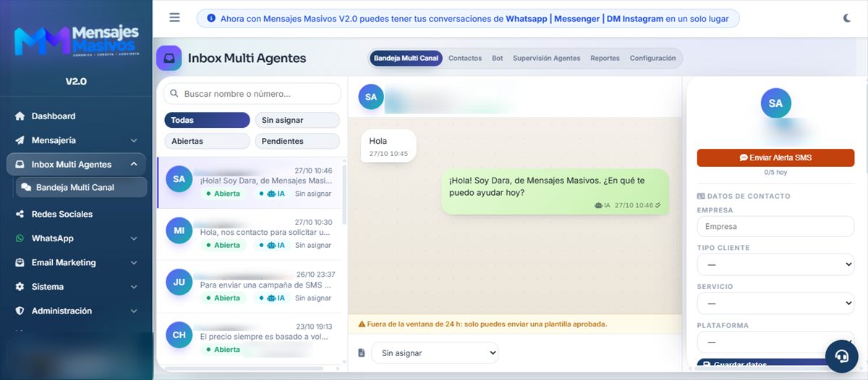Viewport: 868px width, 380px height.
Task: Click the robot IA badge in MI conversation
Action: (271, 246)
